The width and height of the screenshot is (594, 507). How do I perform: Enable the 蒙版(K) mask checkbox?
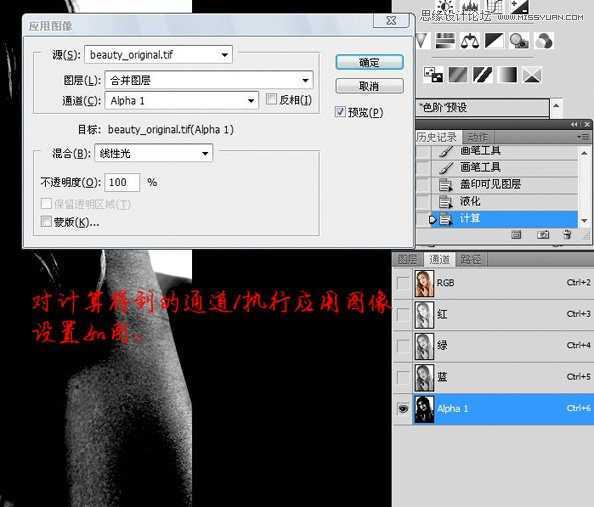46,221
